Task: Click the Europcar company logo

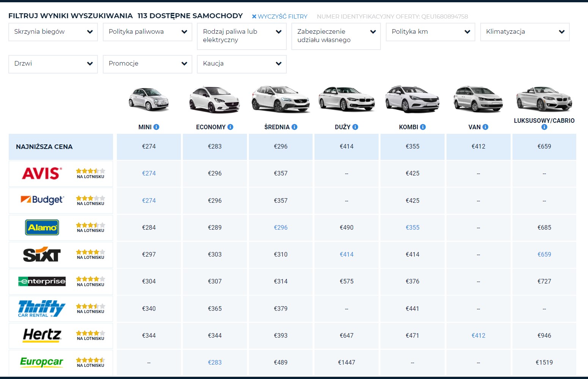Action: click(x=42, y=362)
